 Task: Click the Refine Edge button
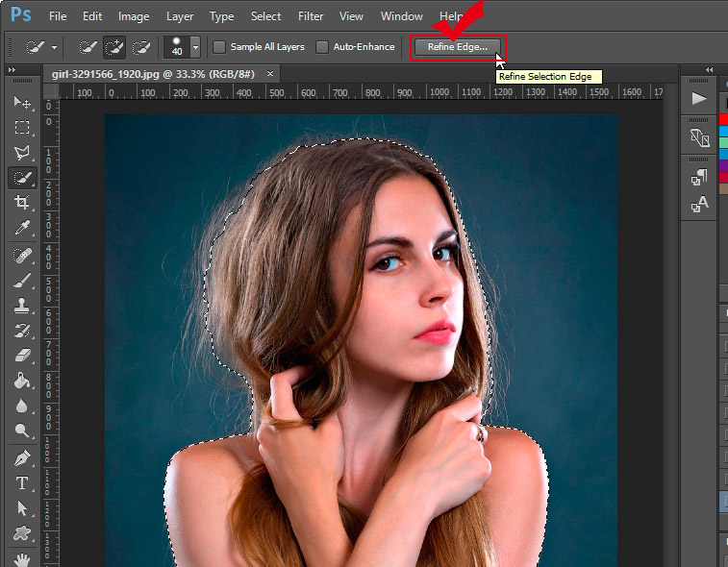(458, 47)
